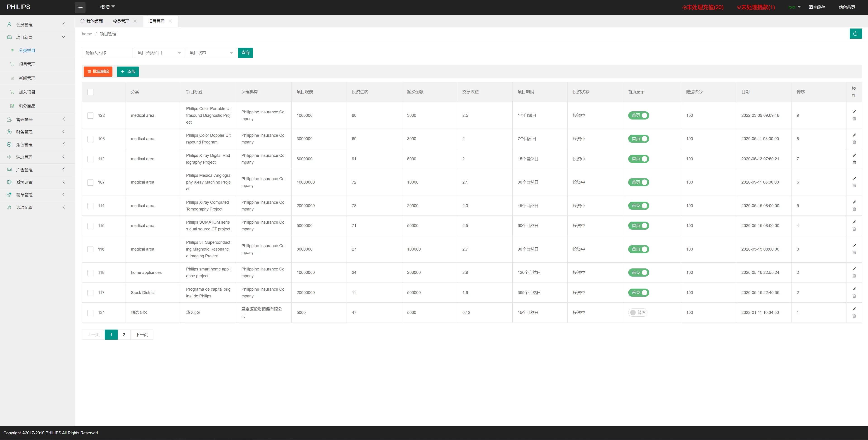Tick the checkbox for row 115

pyautogui.click(x=90, y=226)
